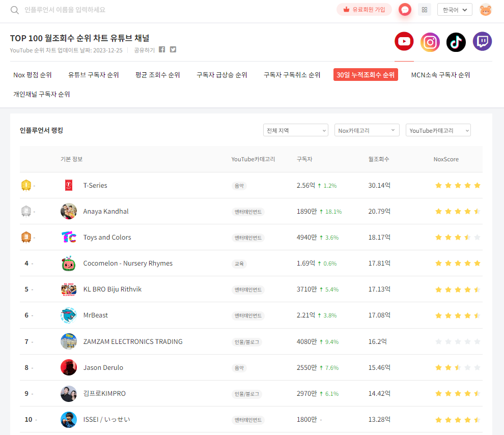Share the chart on Facebook
The width and height of the screenshot is (504, 435).
click(162, 49)
